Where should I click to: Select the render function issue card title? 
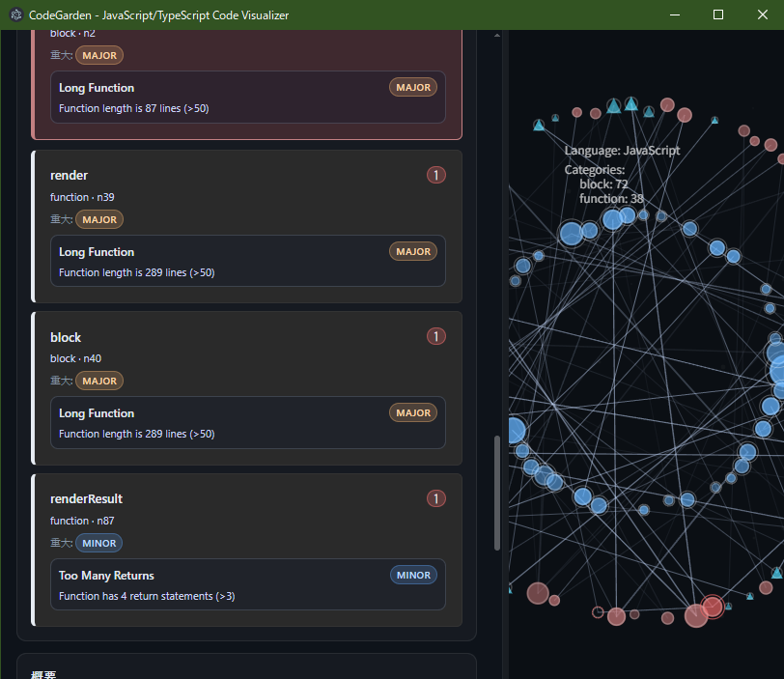pos(69,175)
